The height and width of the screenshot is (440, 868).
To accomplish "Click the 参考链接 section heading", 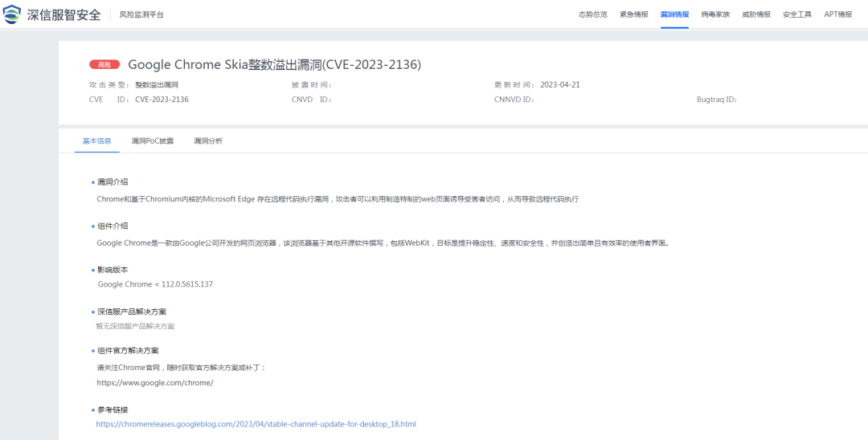I will click(x=113, y=410).
